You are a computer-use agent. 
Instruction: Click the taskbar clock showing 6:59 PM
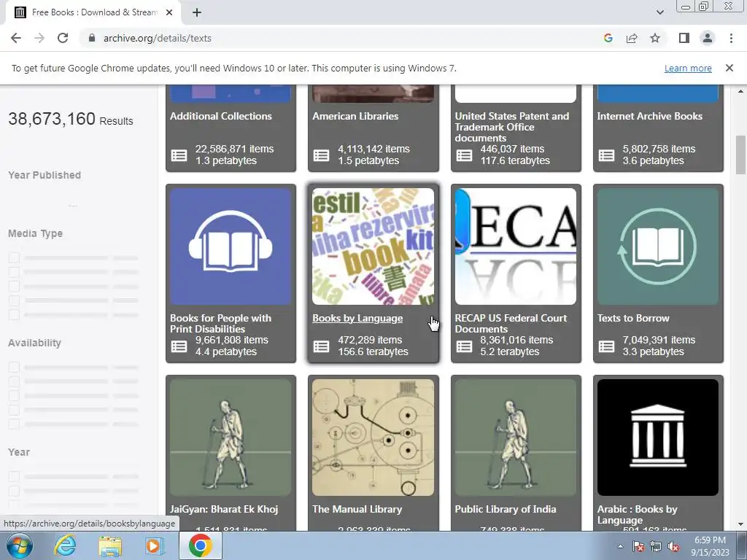[x=710, y=546]
